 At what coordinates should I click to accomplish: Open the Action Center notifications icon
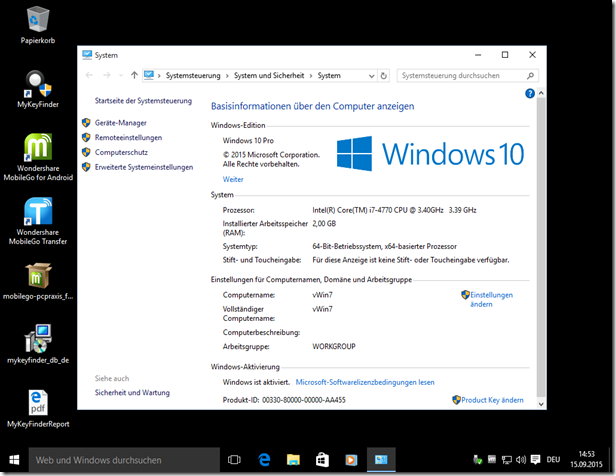535,460
